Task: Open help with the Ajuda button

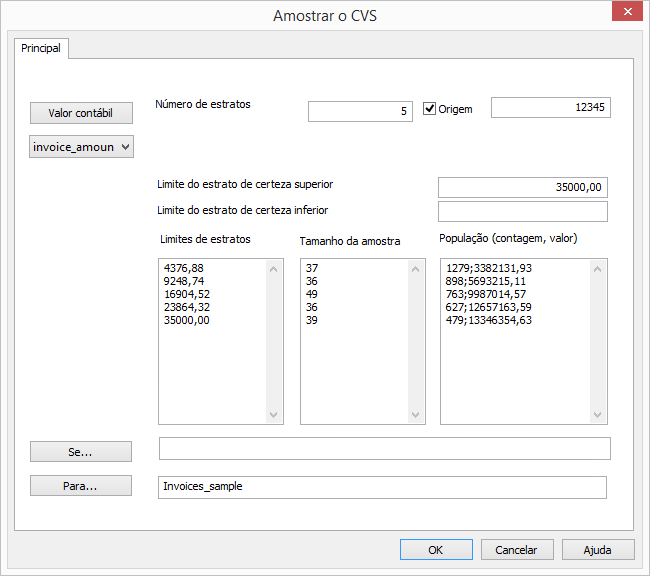Action: (x=598, y=549)
